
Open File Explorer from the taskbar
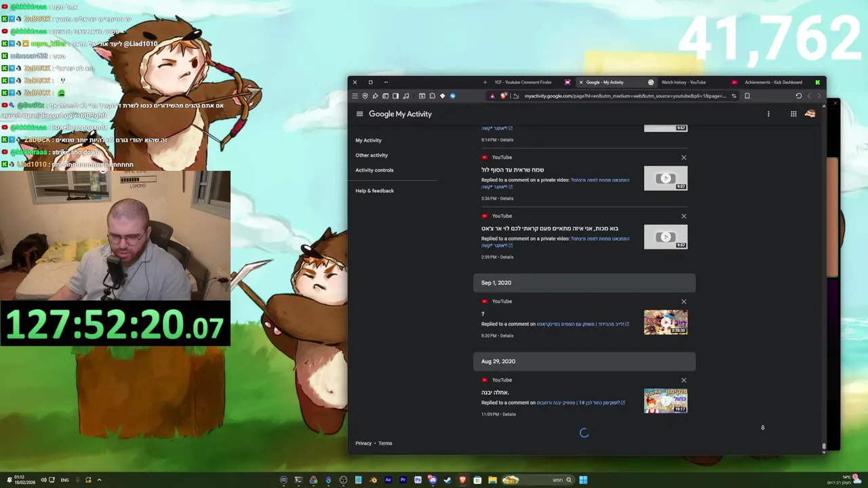[x=492, y=480]
